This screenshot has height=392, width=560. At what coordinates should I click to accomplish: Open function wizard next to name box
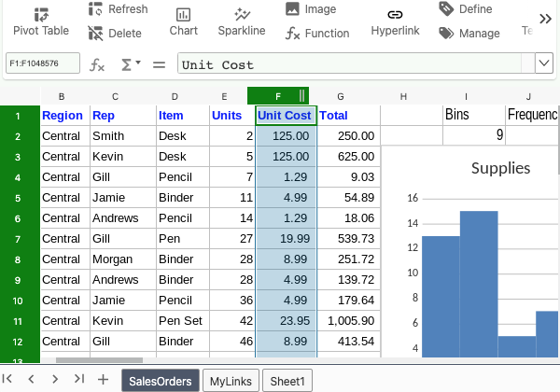(97, 64)
